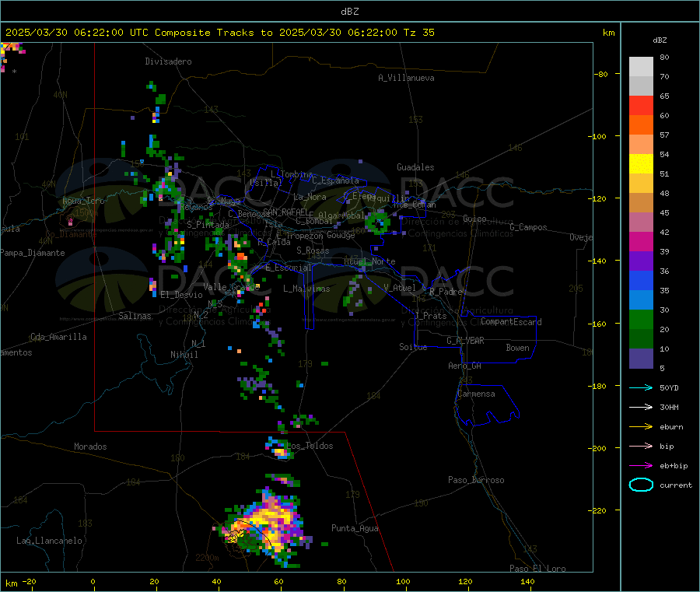Image resolution: width=700 pixels, height=592 pixels.
Task: Click the 'G_ALVEAR' place label
Action: click(x=465, y=341)
